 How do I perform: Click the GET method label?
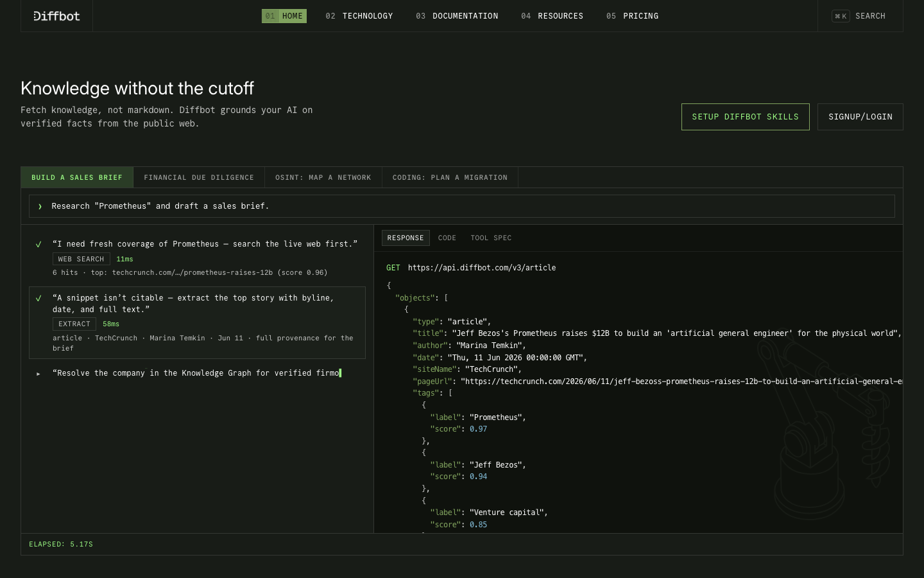coord(393,268)
